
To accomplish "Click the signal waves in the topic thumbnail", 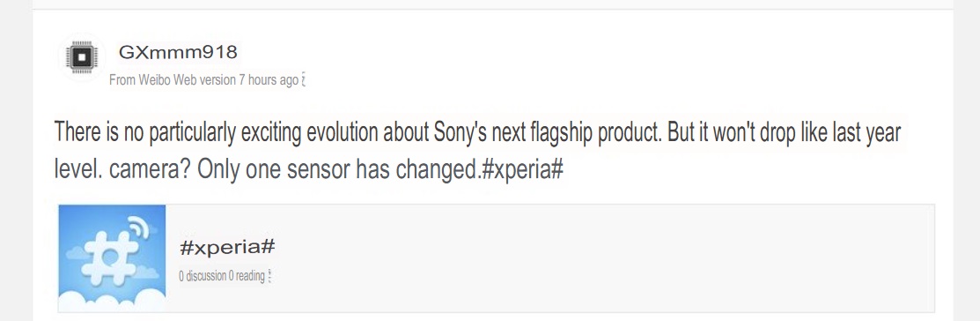I will click(x=138, y=228).
